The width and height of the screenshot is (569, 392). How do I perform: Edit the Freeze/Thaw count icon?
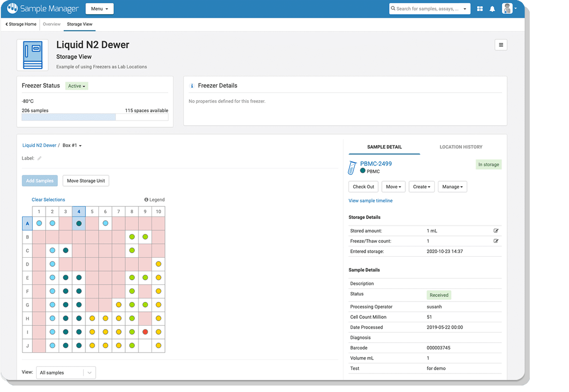[496, 241]
